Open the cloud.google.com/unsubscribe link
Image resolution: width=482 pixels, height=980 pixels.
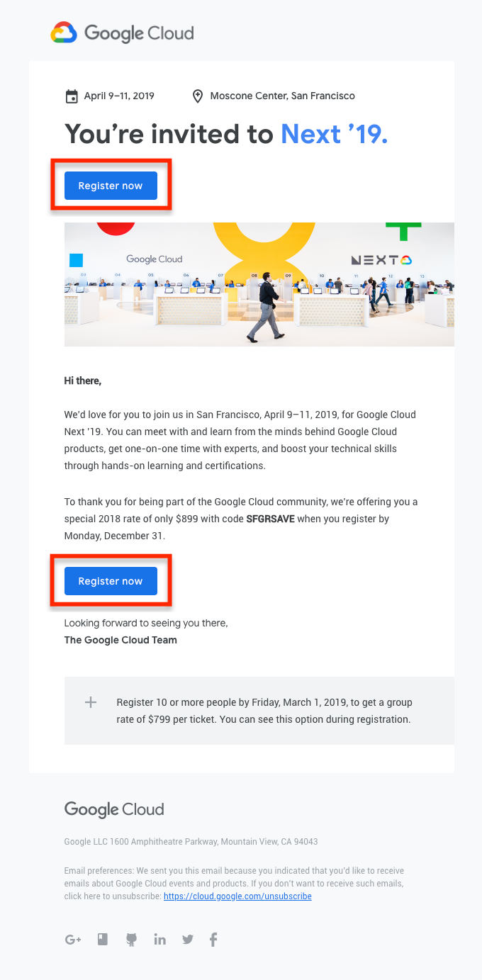click(x=237, y=896)
